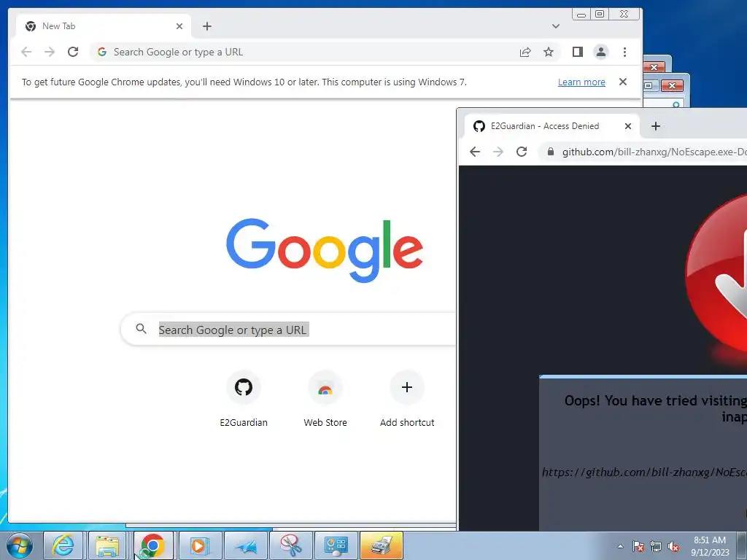The image size is (747, 560).
Task: Reload the E2Guardian blocked page
Action: pos(522,152)
